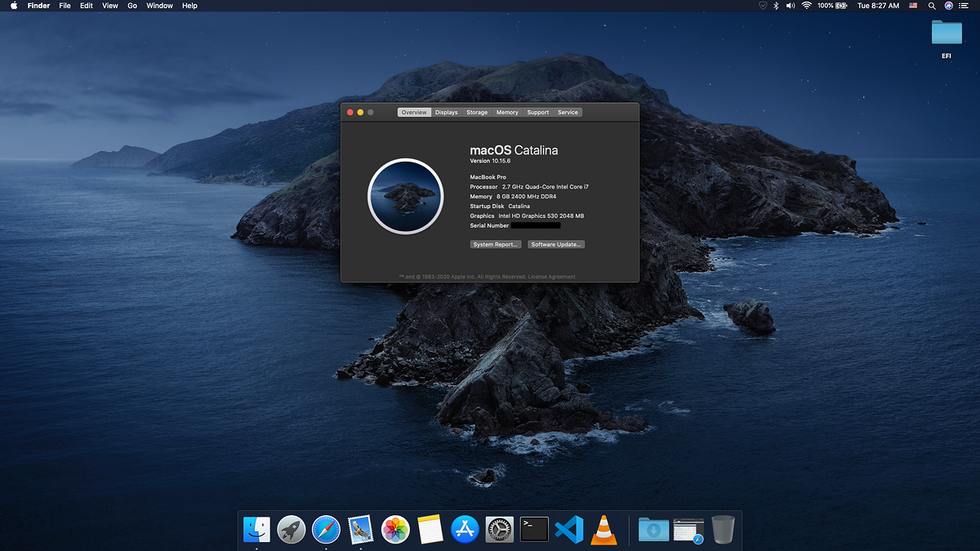980x551 pixels.
Task: Click the Software Update button
Action: 556,245
